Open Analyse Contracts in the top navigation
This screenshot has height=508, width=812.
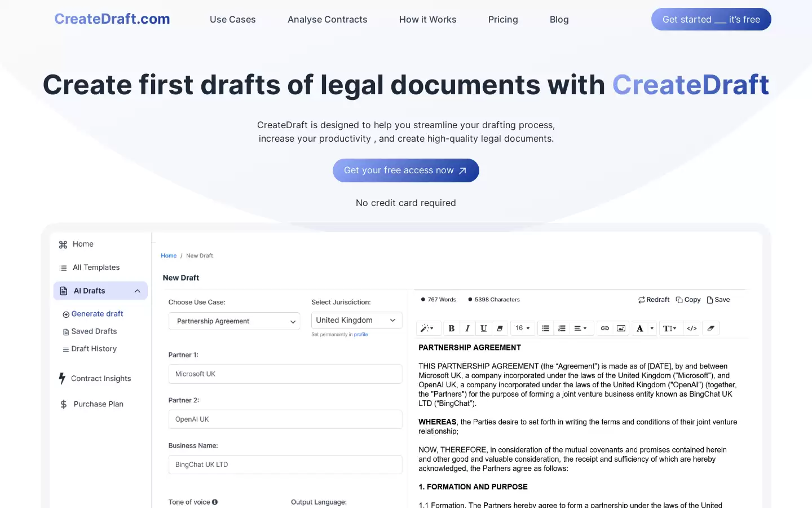pos(328,19)
